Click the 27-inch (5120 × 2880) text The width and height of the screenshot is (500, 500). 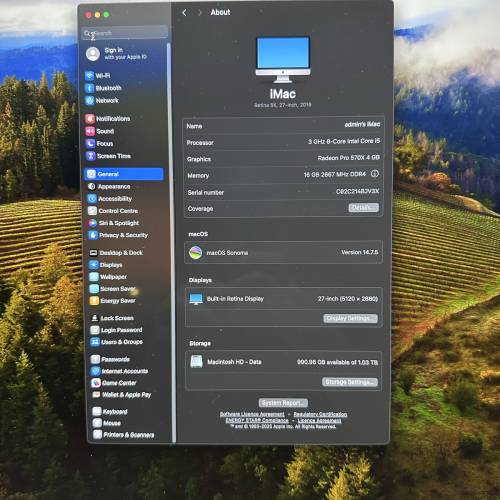pyautogui.click(x=348, y=299)
